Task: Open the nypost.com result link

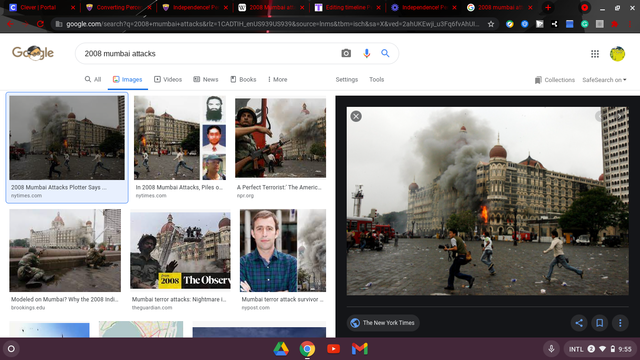Action: click(x=256, y=308)
